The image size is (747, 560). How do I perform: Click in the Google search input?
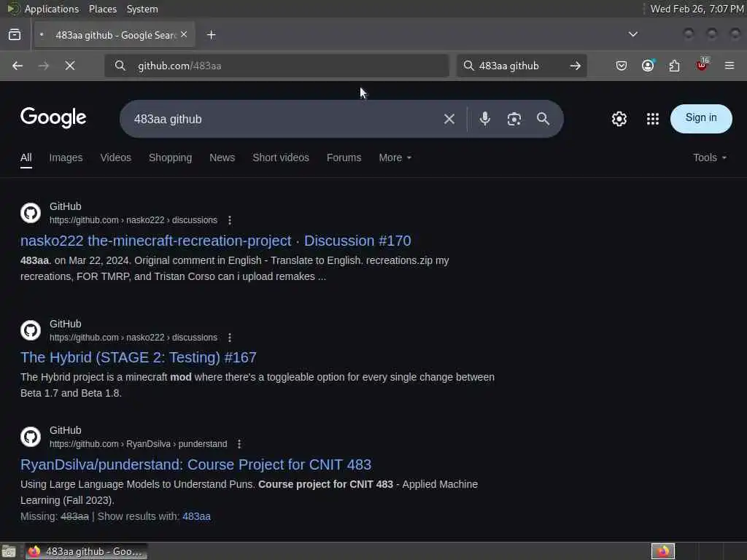281,119
